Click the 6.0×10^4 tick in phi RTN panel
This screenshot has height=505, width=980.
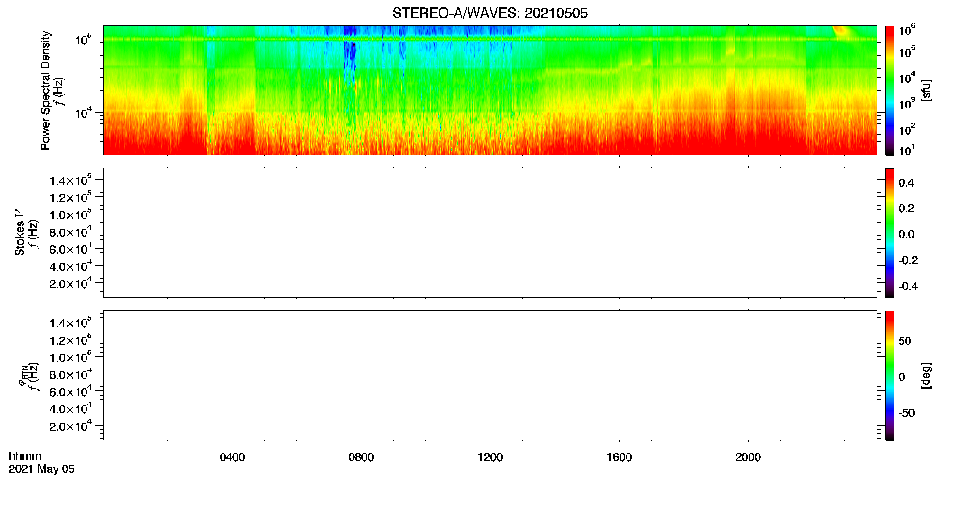(x=71, y=391)
